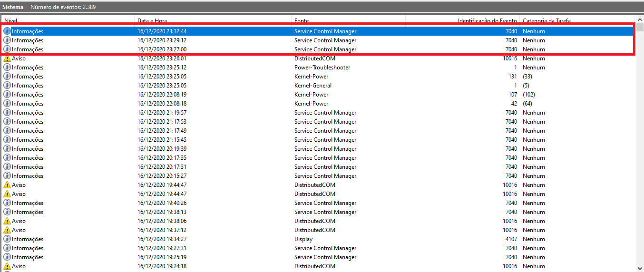Click the info icon of the 20:17:35 event
Image resolution: width=644 pixels, height=272 pixels.
[x=7, y=158]
